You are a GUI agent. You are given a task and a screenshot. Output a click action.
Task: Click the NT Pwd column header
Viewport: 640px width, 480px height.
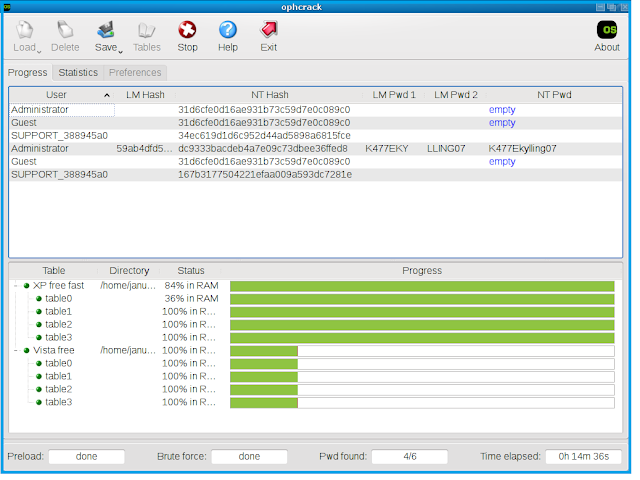tap(554, 95)
